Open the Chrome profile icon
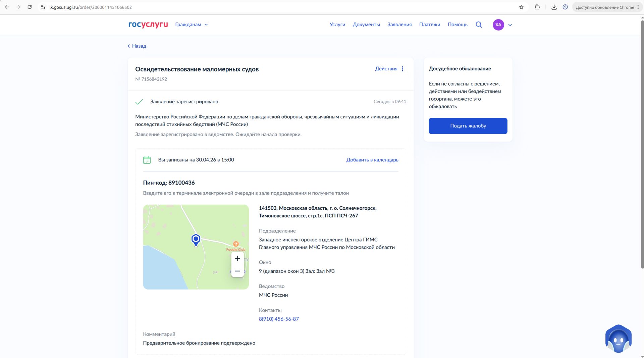This screenshot has height=358, width=644. [565, 7]
